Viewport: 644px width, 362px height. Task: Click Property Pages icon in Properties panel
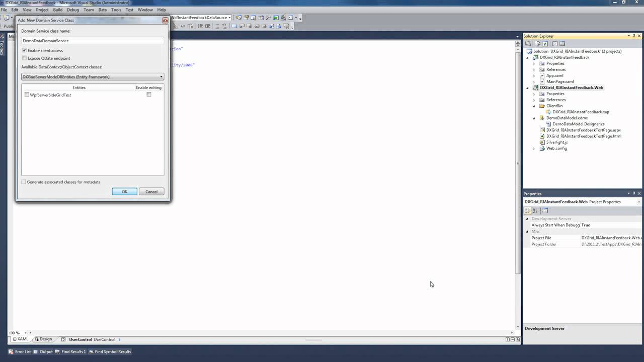click(545, 211)
